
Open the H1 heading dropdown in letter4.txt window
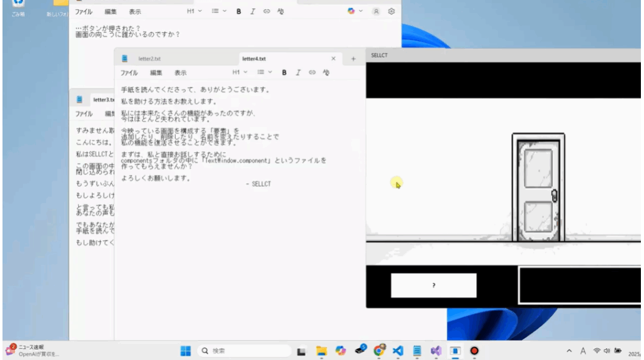pyautogui.click(x=239, y=72)
